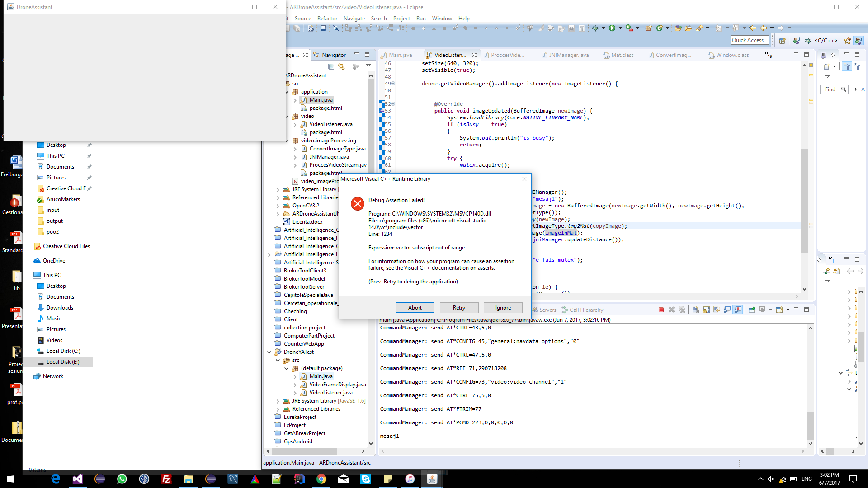The image size is (868, 488).
Task: Open the Run button dropdown arrow
Action: point(620,28)
